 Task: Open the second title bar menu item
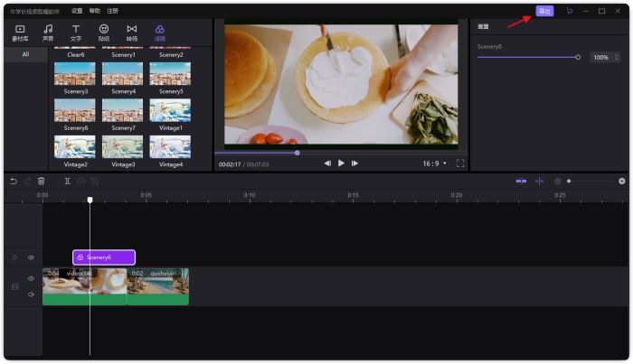pos(95,11)
